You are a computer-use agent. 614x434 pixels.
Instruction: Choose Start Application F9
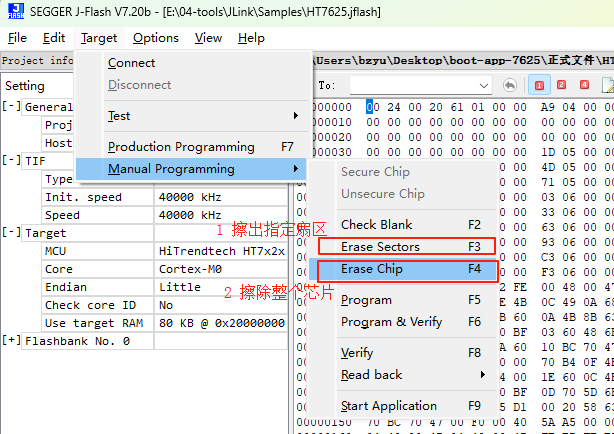(403, 406)
